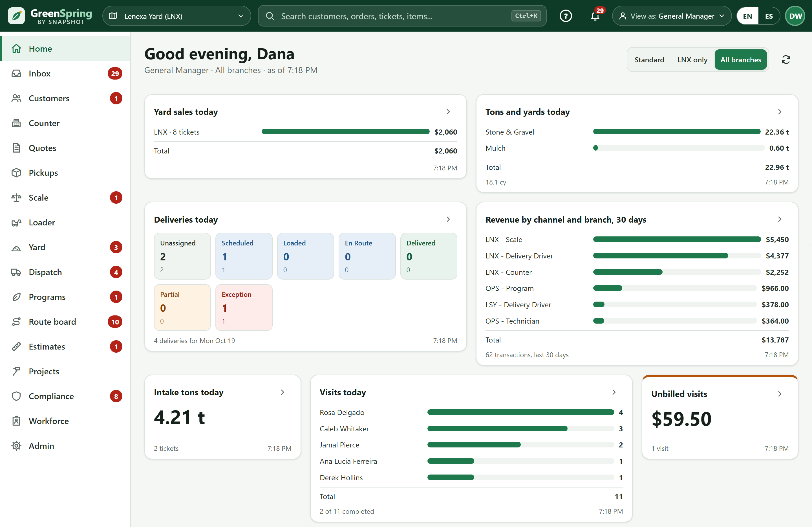Click the Unassigned deliveries tile

(182, 256)
